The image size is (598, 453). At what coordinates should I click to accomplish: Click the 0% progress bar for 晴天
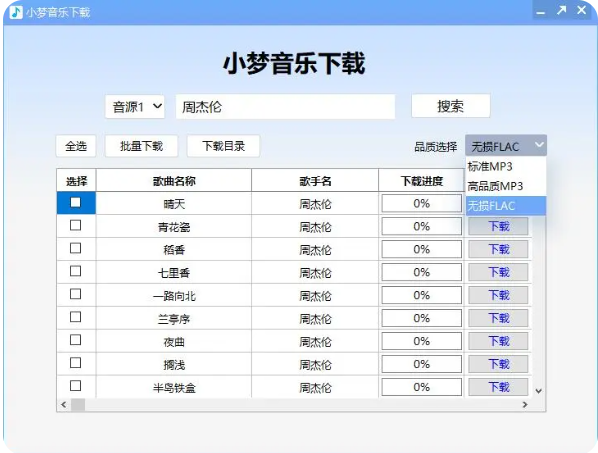pyautogui.click(x=421, y=203)
